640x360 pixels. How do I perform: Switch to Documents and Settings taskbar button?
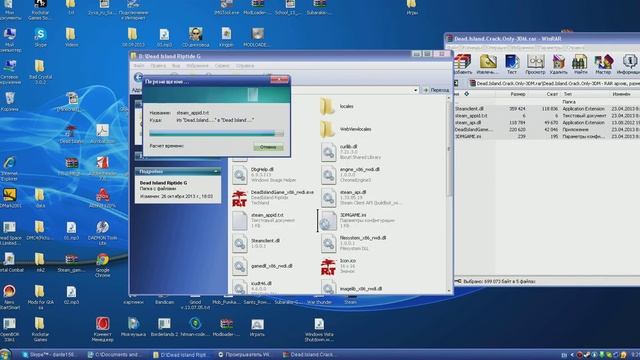(116, 355)
